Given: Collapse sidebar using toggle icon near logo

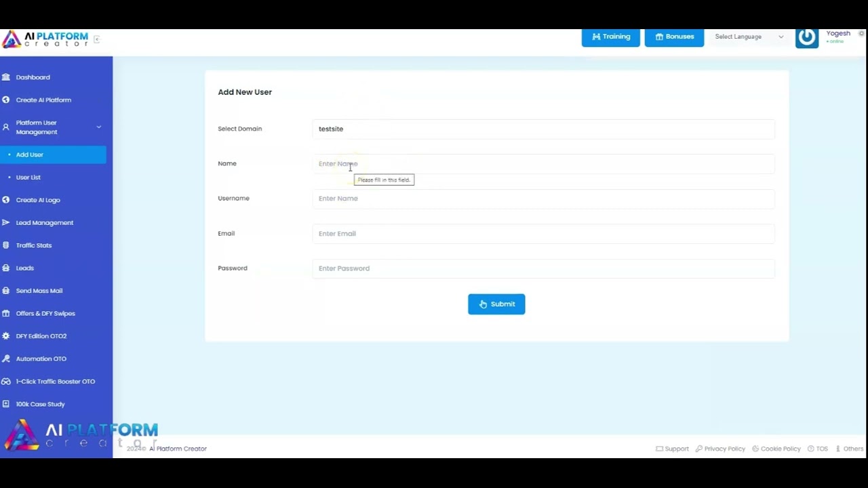Looking at the screenshot, I should [96, 39].
